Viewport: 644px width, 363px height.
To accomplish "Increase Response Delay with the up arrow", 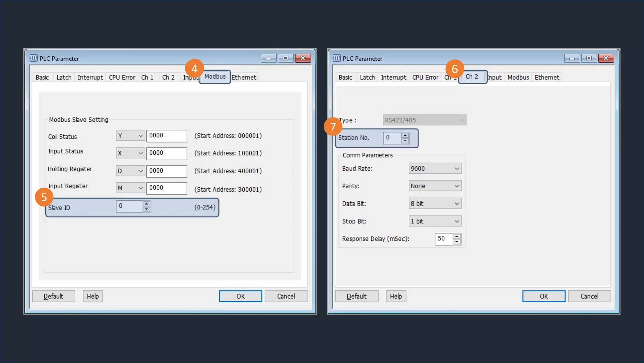I will (x=457, y=236).
